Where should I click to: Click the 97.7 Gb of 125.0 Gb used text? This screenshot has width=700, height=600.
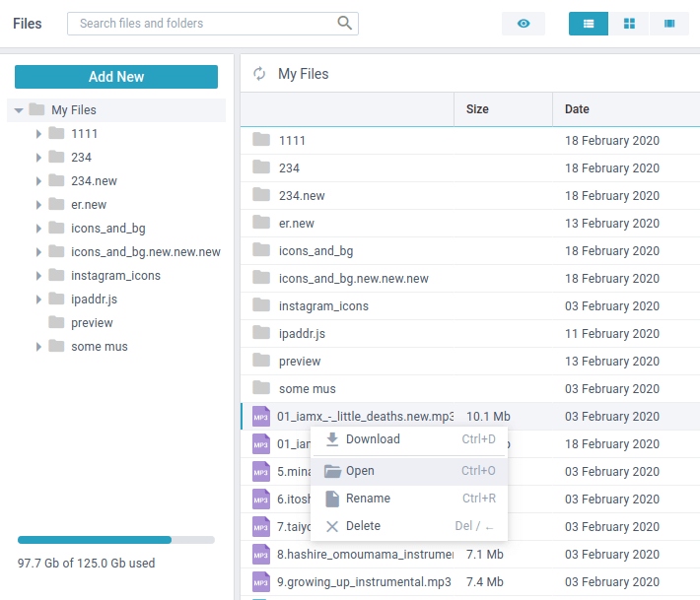(86, 564)
